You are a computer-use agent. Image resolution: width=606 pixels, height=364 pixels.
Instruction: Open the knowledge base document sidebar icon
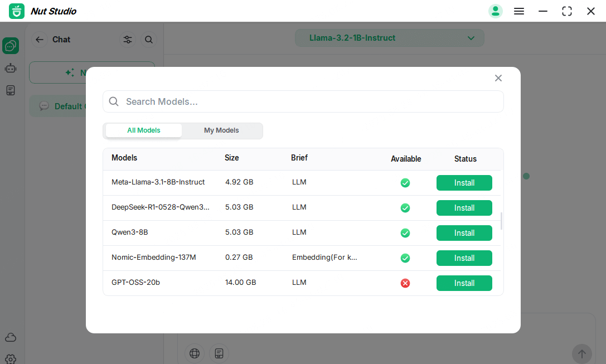click(11, 90)
